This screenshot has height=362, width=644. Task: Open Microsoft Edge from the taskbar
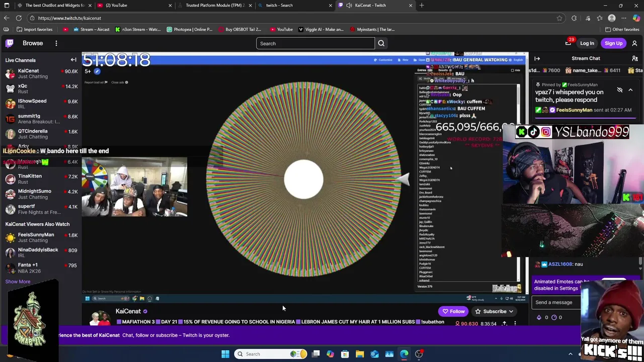[x=404, y=354]
